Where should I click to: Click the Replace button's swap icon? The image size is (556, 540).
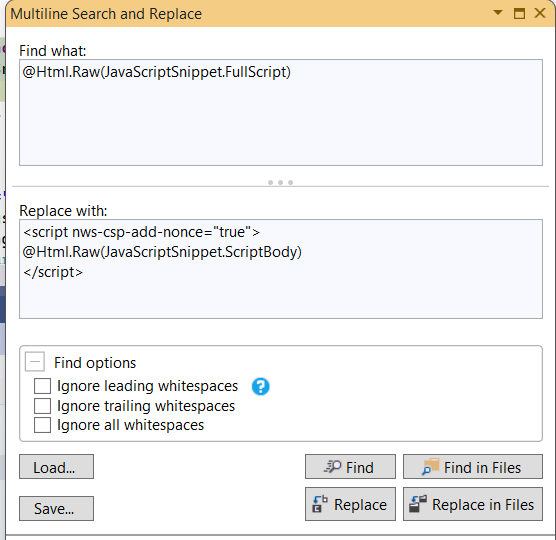click(x=320, y=504)
